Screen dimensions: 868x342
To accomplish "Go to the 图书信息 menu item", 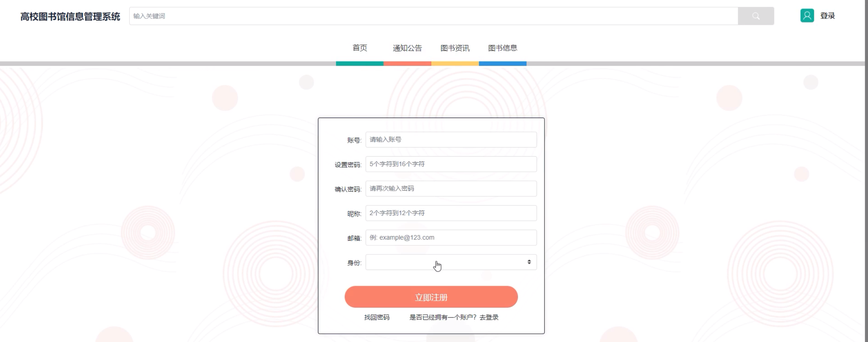I will tap(502, 48).
